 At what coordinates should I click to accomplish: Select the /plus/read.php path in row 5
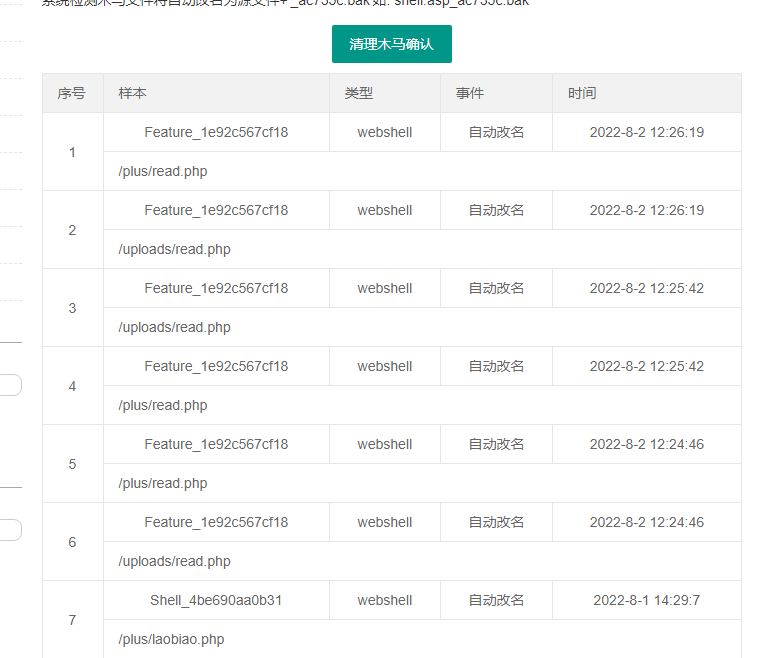tap(163, 483)
